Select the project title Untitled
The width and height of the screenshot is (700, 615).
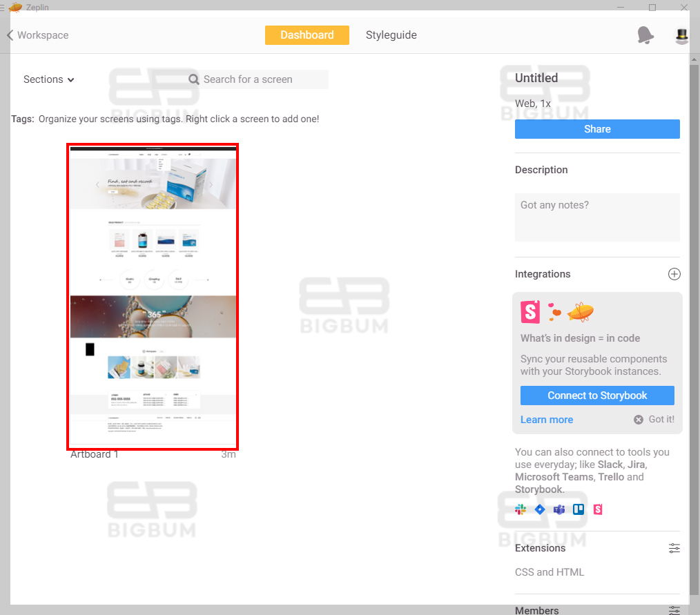click(536, 78)
